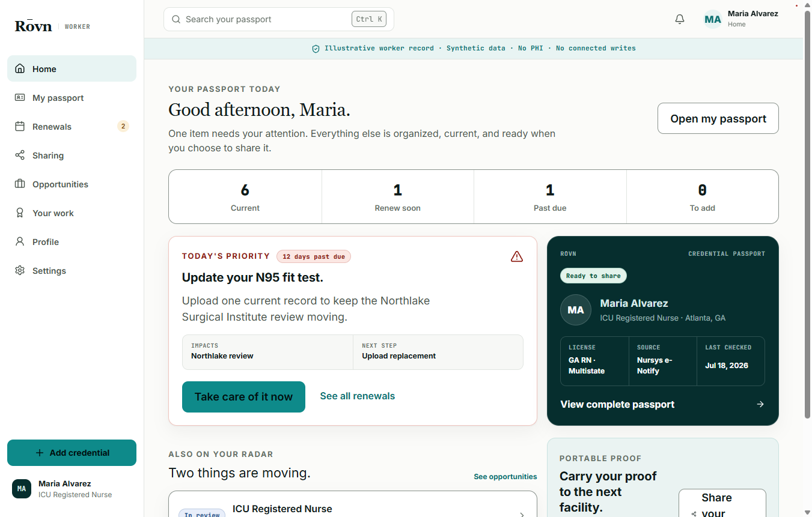Follow the See all renewals link
This screenshot has width=812, height=517.
coord(358,396)
